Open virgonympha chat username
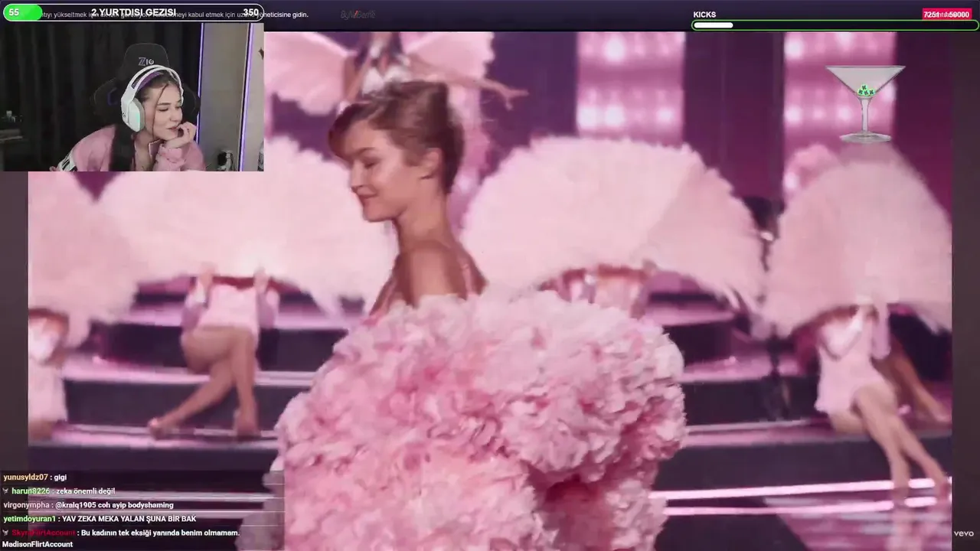The image size is (980, 551). tap(26, 505)
